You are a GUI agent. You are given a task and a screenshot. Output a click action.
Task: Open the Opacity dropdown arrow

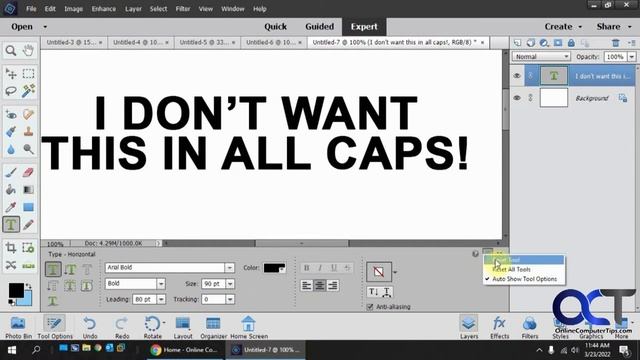pos(631,57)
